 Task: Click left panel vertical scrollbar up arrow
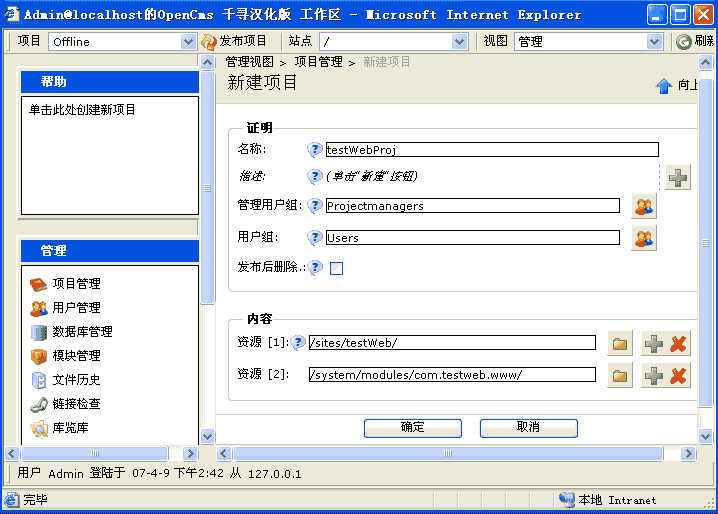click(x=207, y=62)
